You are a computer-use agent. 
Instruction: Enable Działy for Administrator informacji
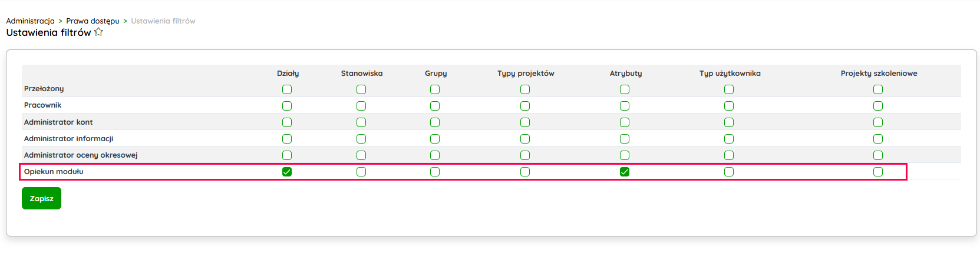[x=287, y=139]
